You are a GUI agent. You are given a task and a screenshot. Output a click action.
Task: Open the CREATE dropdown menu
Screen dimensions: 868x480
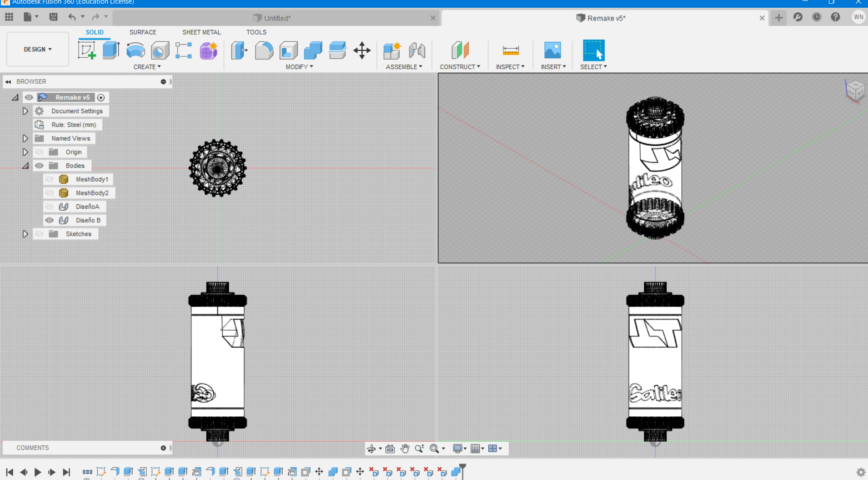(x=147, y=67)
